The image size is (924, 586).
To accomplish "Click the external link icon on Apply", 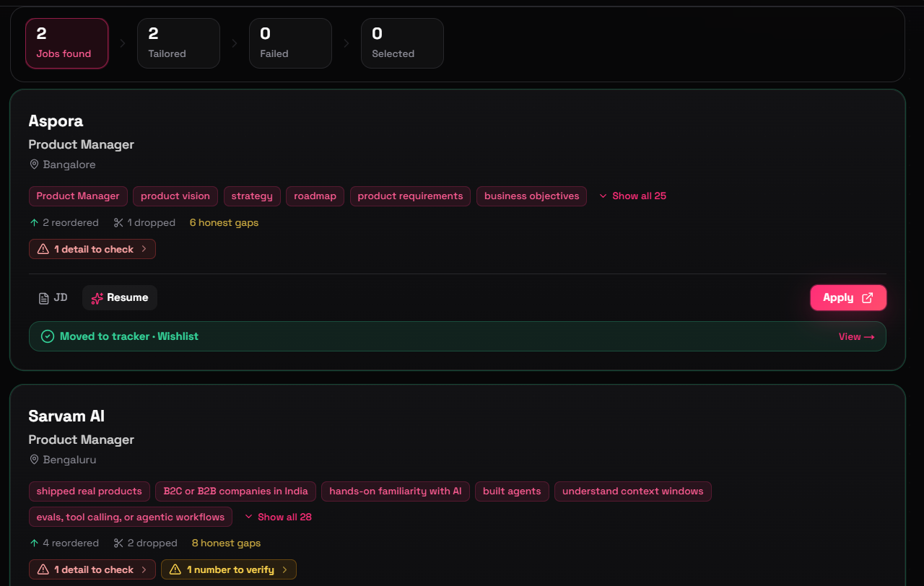I will pos(868,297).
